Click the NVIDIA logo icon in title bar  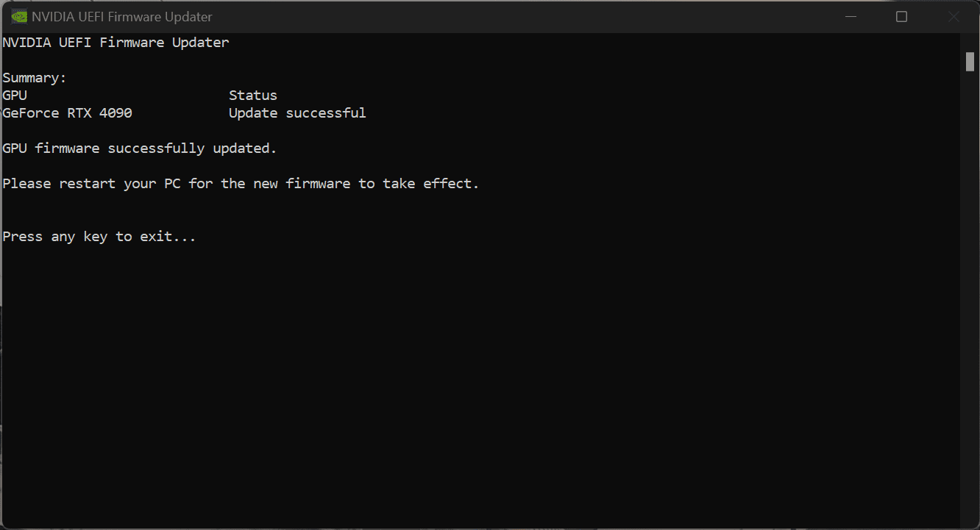[x=19, y=17]
